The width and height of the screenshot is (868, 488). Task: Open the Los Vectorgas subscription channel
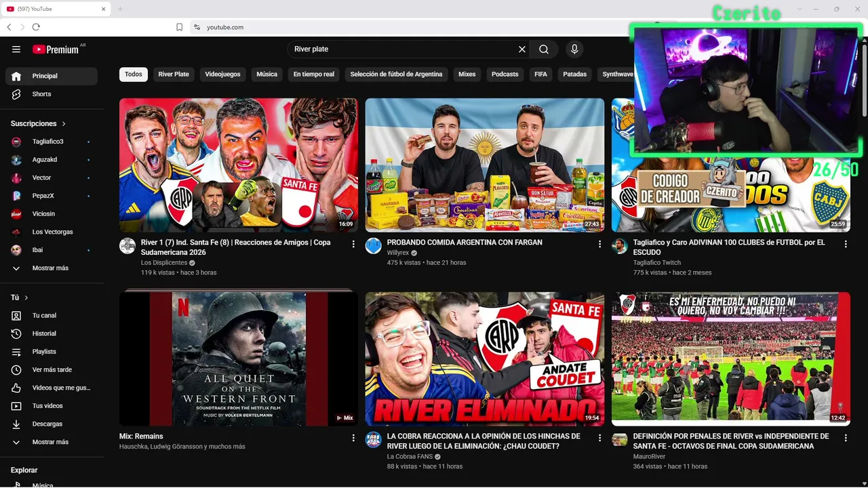pyautogui.click(x=52, y=232)
